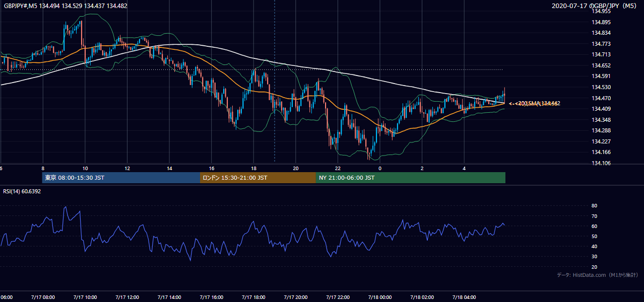
Task: Click the 134.409 price axis label
Action: [x=601, y=109]
